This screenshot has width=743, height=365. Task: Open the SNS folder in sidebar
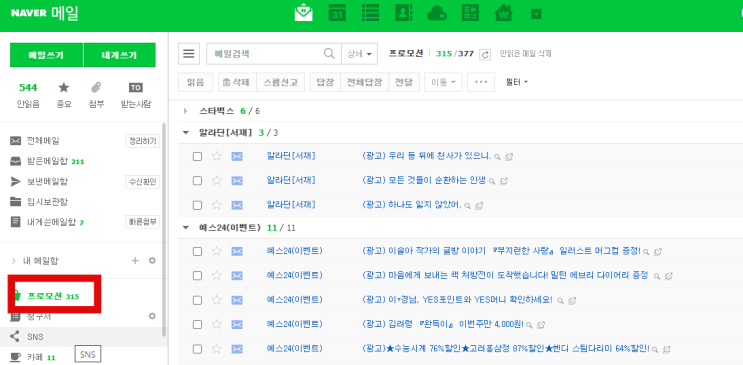click(x=35, y=337)
